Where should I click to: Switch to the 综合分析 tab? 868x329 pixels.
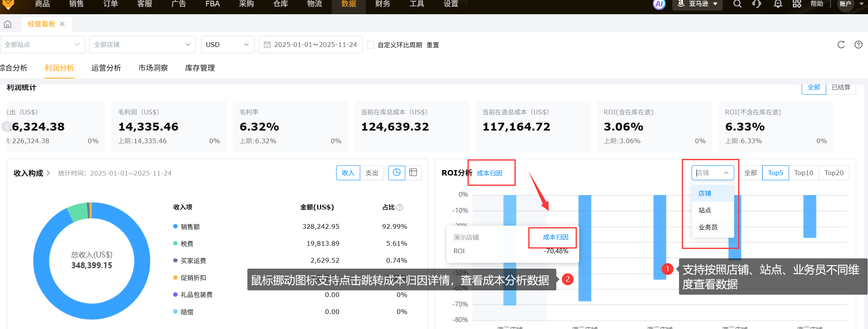pos(13,68)
